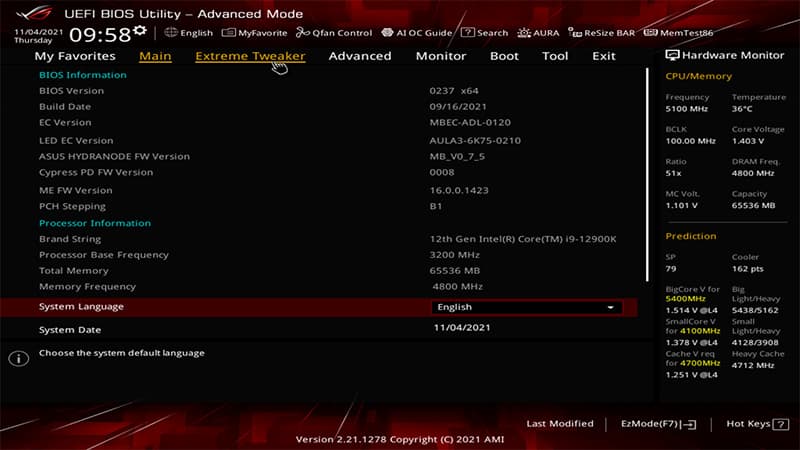Click the Hot Keys question mark
The height and width of the screenshot is (450, 800).
(781, 424)
